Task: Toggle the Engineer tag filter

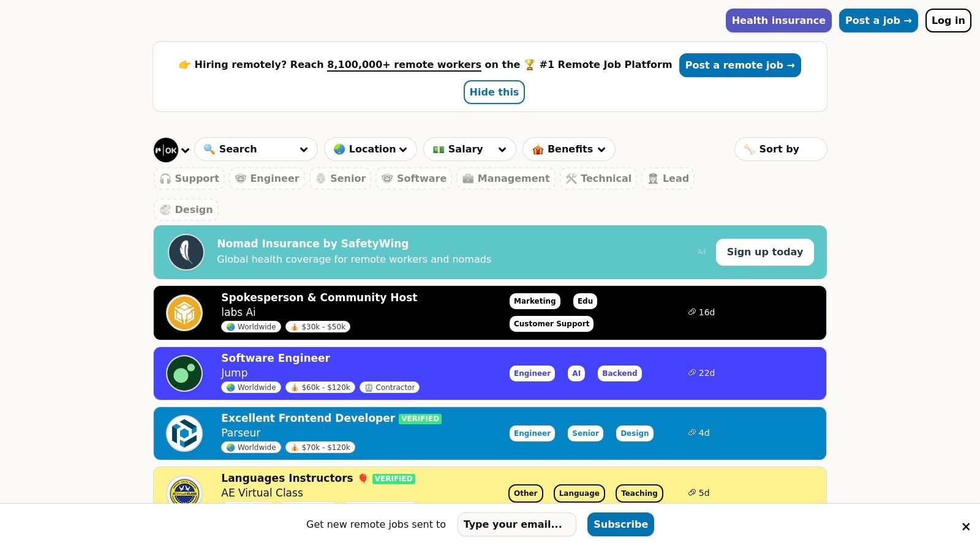Action: (x=267, y=179)
